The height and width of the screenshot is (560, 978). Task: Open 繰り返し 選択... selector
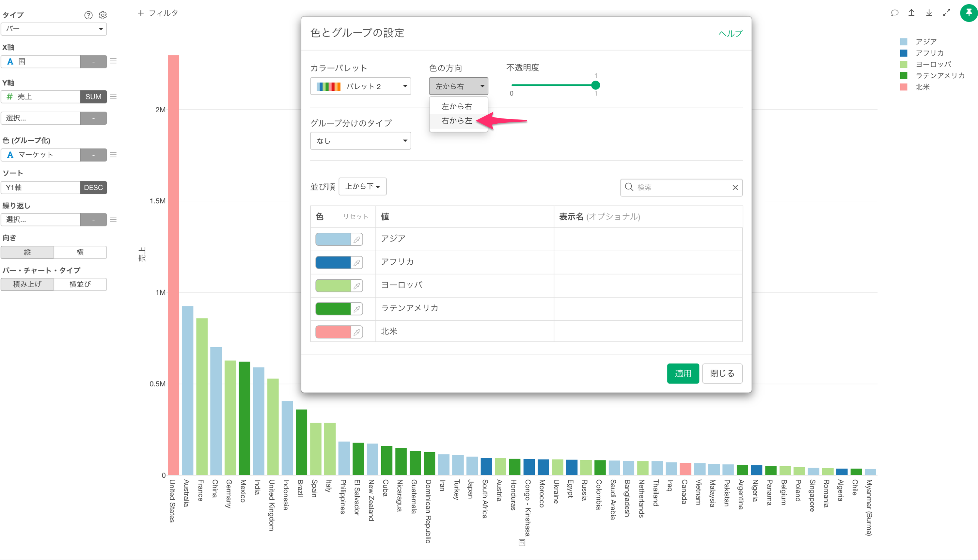[41, 220]
